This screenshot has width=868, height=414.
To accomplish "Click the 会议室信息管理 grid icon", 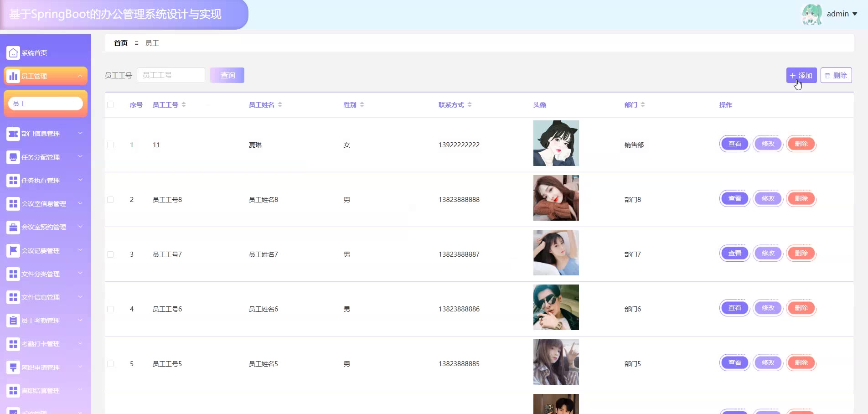I will pyautogui.click(x=13, y=204).
